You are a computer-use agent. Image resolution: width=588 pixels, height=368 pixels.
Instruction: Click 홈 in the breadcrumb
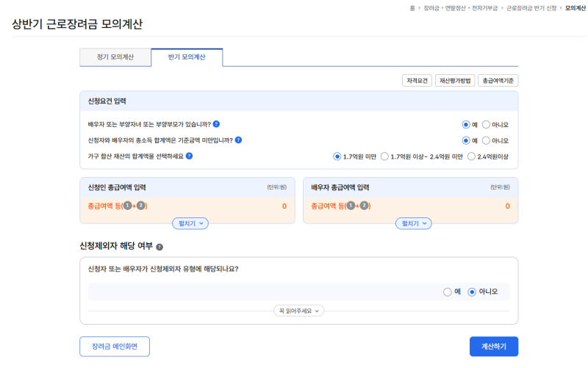(x=412, y=8)
